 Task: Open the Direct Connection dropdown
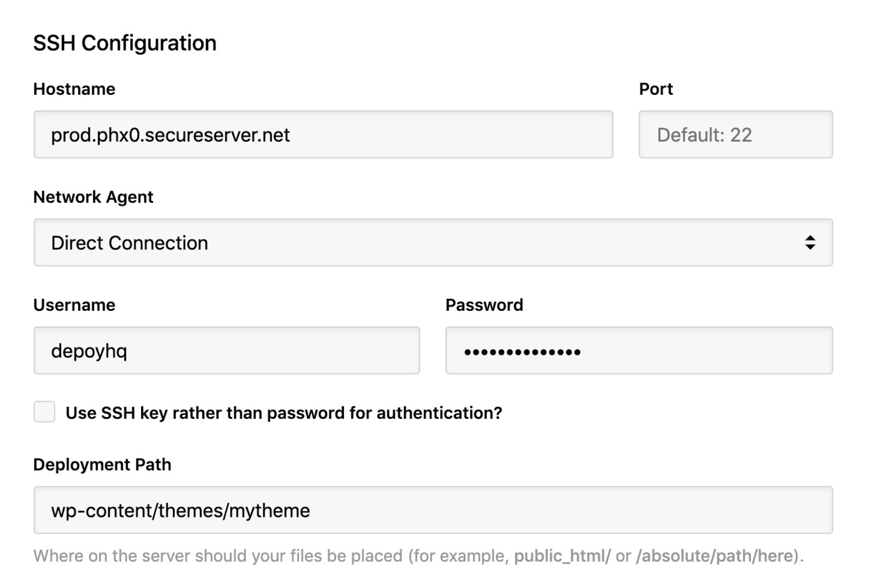pos(433,242)
